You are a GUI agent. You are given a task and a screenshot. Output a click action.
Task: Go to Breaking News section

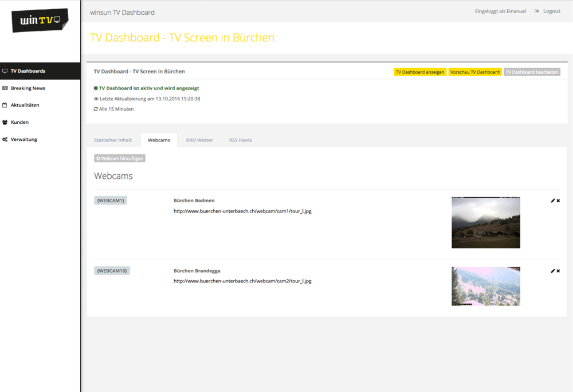pos(28,88)
